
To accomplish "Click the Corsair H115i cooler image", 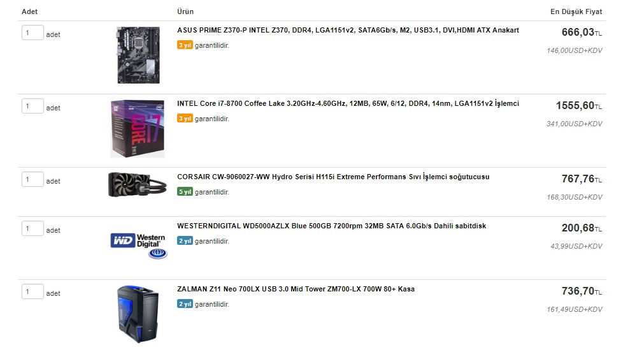I will 138,185.
